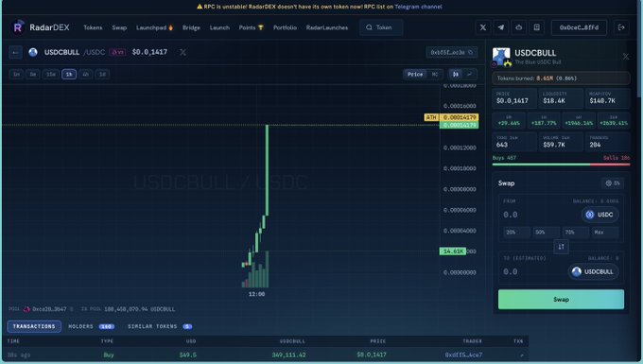Open the USDC token selector

pos(600,215)
